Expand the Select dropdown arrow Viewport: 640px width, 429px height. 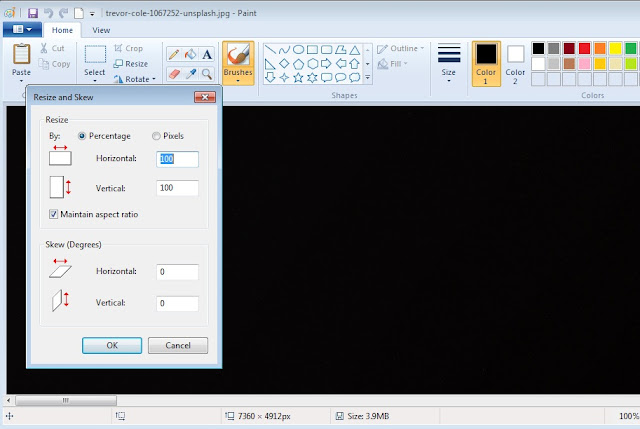95,81
